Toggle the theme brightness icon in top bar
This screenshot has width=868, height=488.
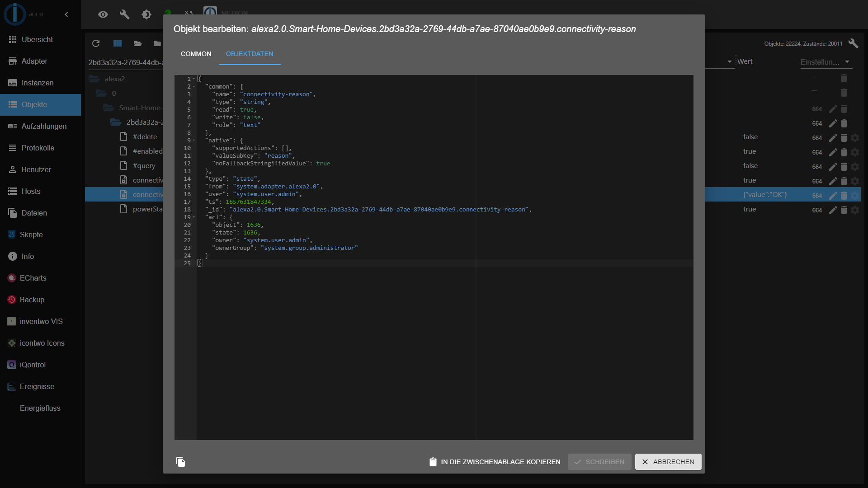pos(146,14)
